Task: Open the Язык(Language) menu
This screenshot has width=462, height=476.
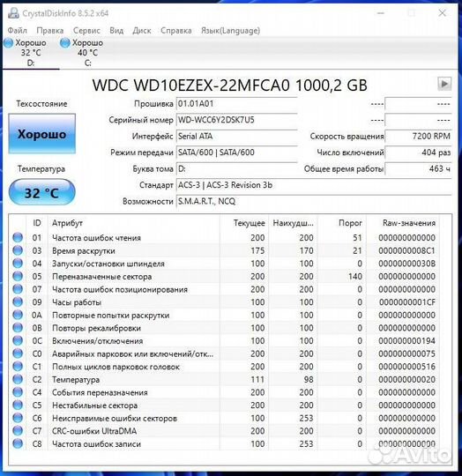Action: pos(230,30)
